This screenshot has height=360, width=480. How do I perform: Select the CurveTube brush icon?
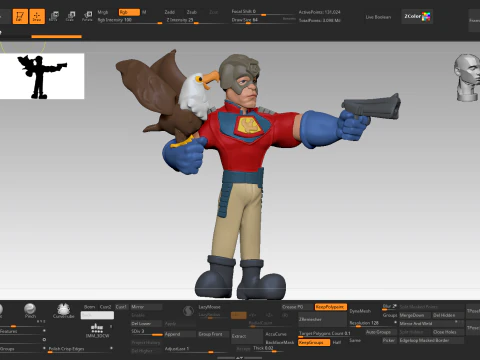tap(63, 310)
